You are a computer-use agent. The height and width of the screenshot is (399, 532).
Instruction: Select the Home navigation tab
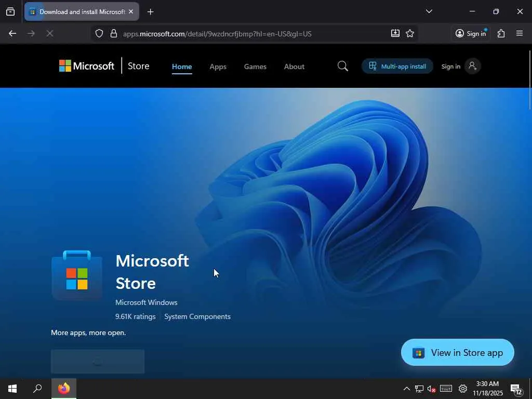tap(182, 66)
